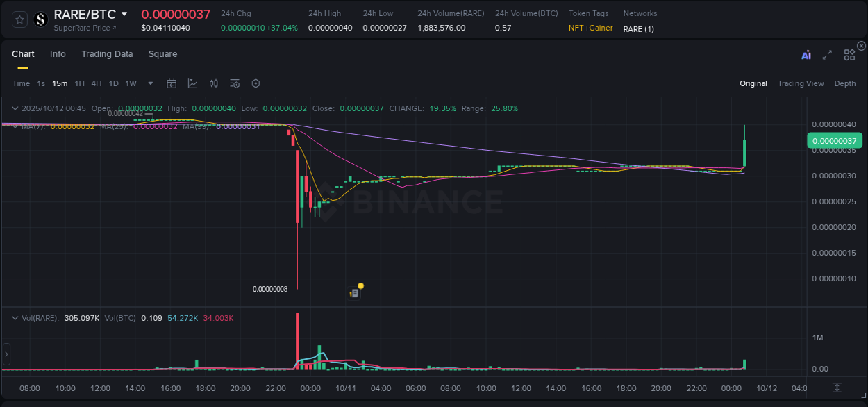Open the go-to-date calendar icon
Viewport: 868px width, 407px height.
172,83
